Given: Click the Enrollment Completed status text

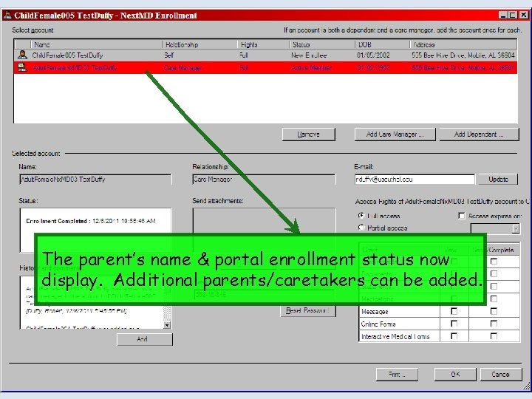Looking at the screenshot, I should coord(91,221).
